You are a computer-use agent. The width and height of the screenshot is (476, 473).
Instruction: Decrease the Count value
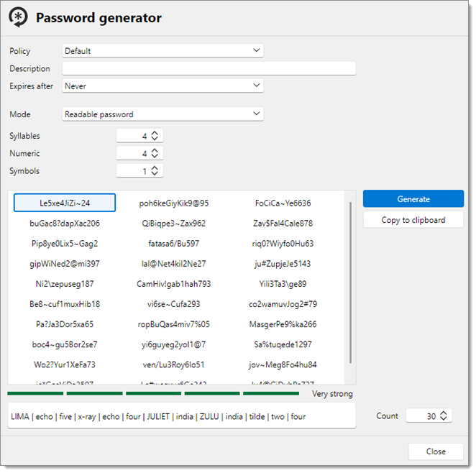[444, 418]
